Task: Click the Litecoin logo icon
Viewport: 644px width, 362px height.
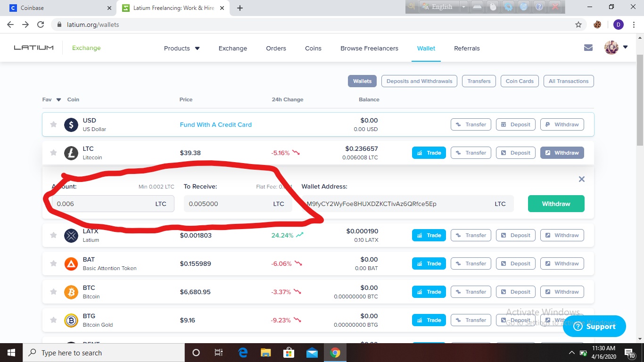Action: coord(71,153)
